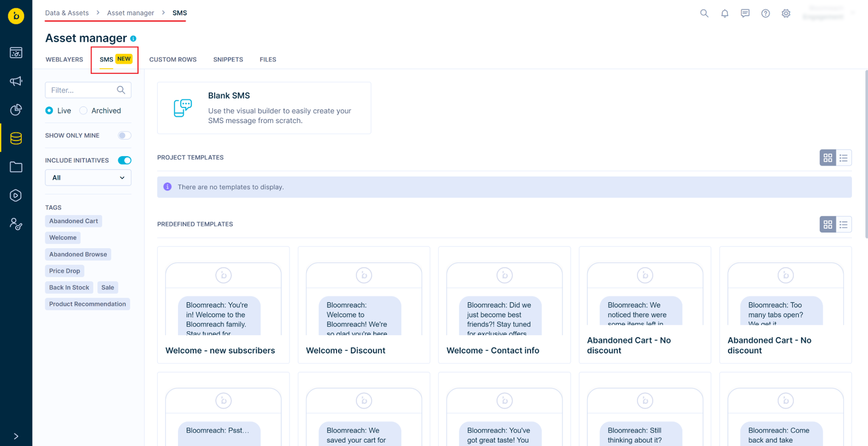Image resolution: width=868 pixels, height=446 pixels.
Task: Select the Live radio button
Action: (x=49, y=111)
